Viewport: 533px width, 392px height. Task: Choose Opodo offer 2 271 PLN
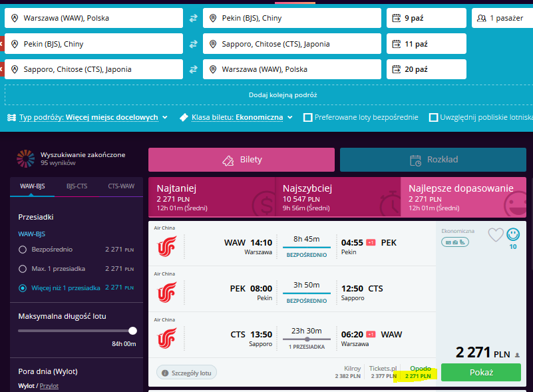coord(418,372)
